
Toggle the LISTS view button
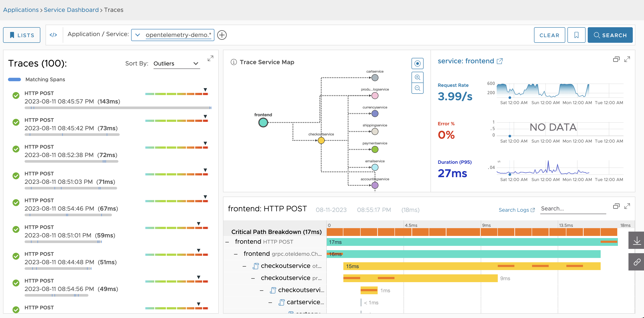coord(22,35)
